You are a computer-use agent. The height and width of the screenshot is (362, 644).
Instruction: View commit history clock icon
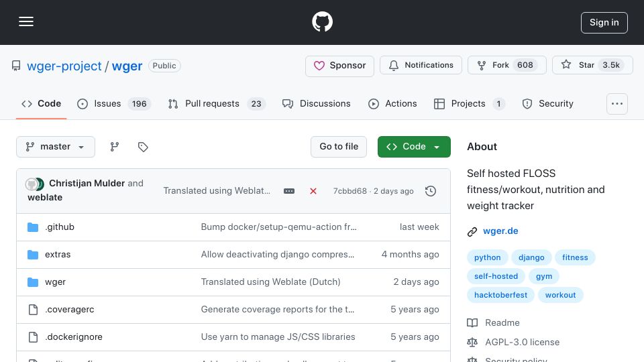click(x=431, y=191)
